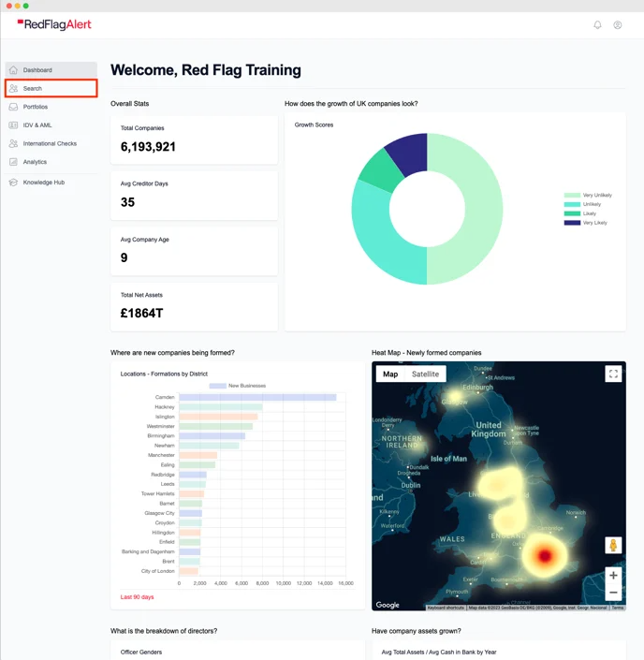
Task: Toggle Unlikely legend swatch
Action: tap(572, 205)
